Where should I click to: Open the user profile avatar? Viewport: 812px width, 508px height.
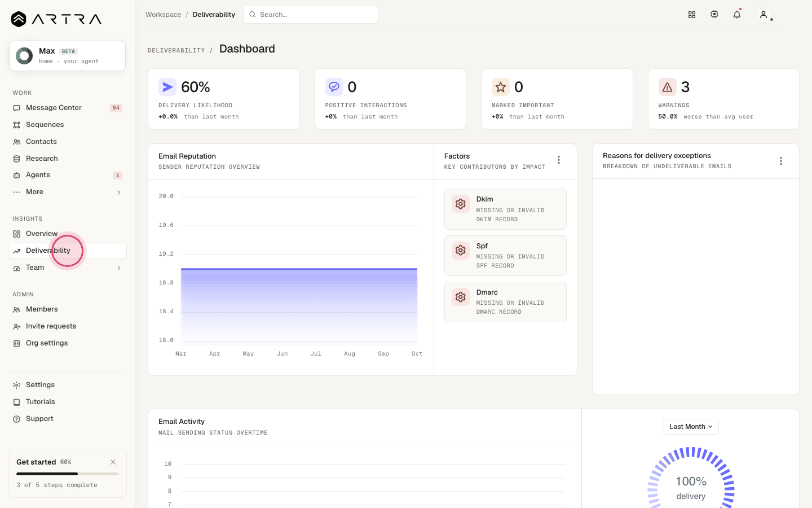click(x=764, y=15)
